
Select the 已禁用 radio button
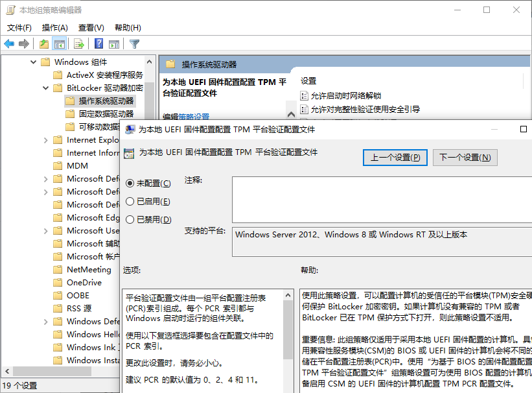130,220
